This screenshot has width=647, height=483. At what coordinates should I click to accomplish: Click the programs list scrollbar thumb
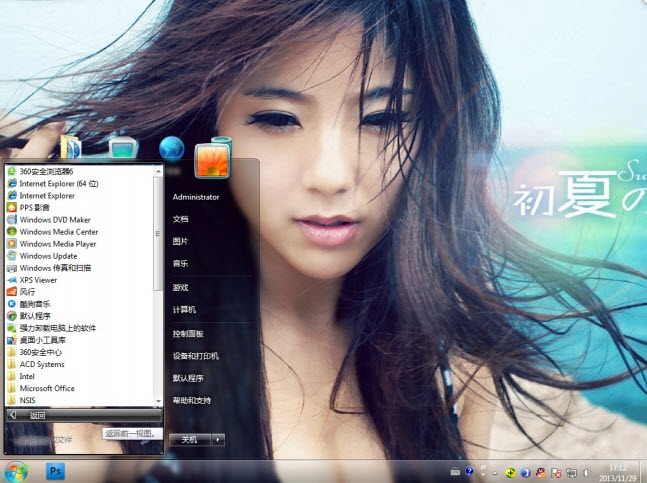[158, 234]
